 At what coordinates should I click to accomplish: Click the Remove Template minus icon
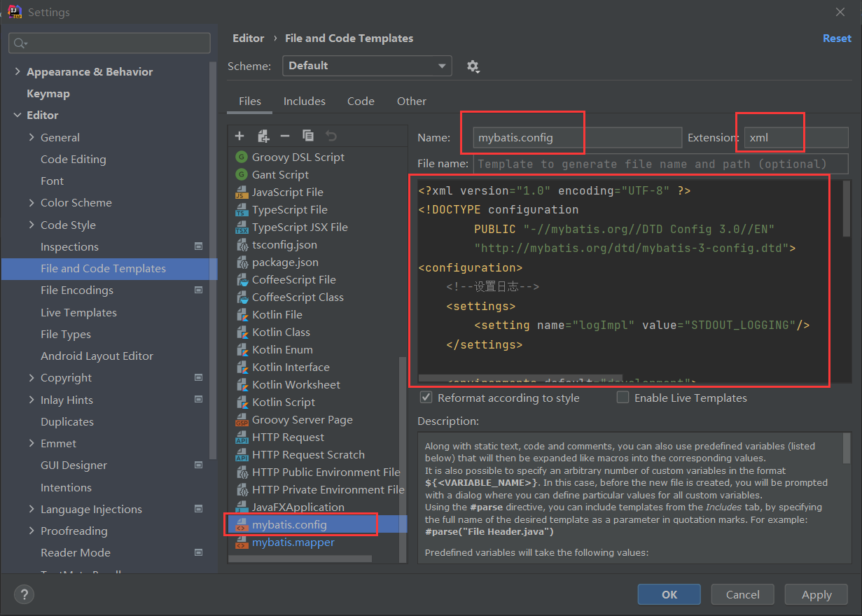(x=285, y=136)
